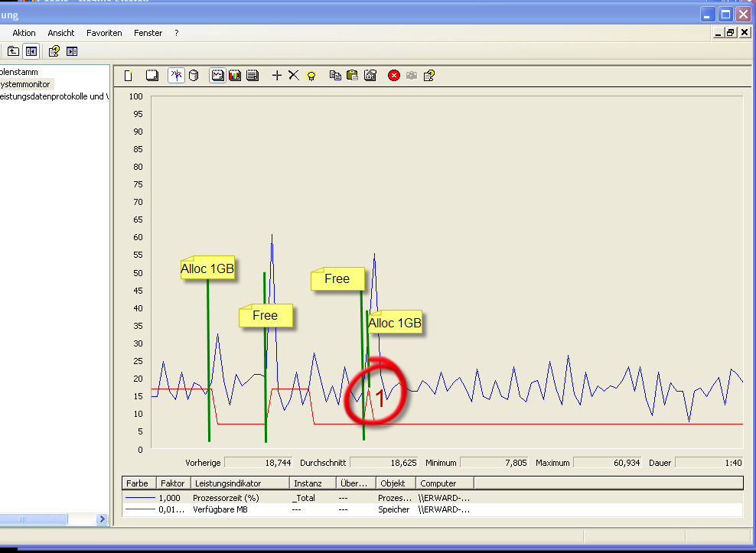This screenshot has width=756, height=553.
Task: Click 1,000 factor cell of Prozessorzeit
Action: tap(169, 498)
